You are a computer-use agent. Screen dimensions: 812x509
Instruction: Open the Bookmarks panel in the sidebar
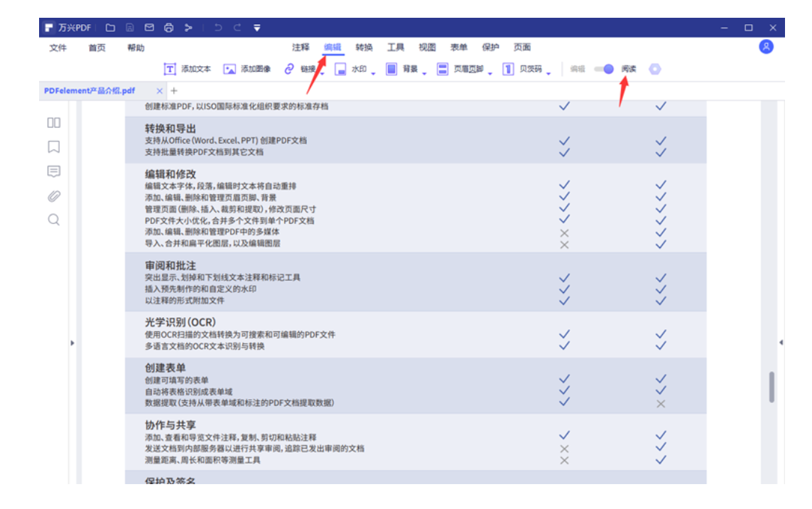coord(53,146)
